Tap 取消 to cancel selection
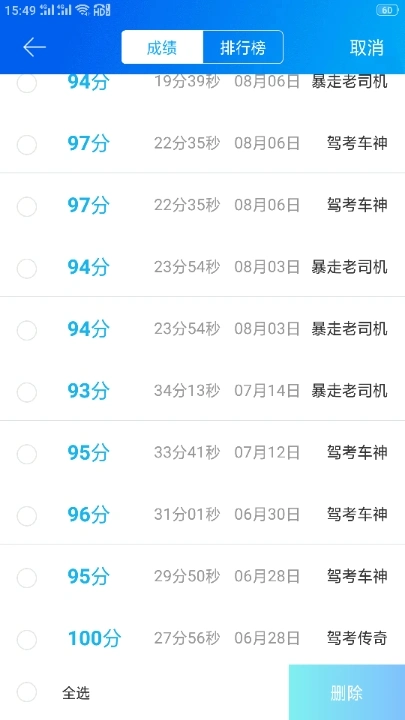The image size is (405, 720). pos(366,48)
